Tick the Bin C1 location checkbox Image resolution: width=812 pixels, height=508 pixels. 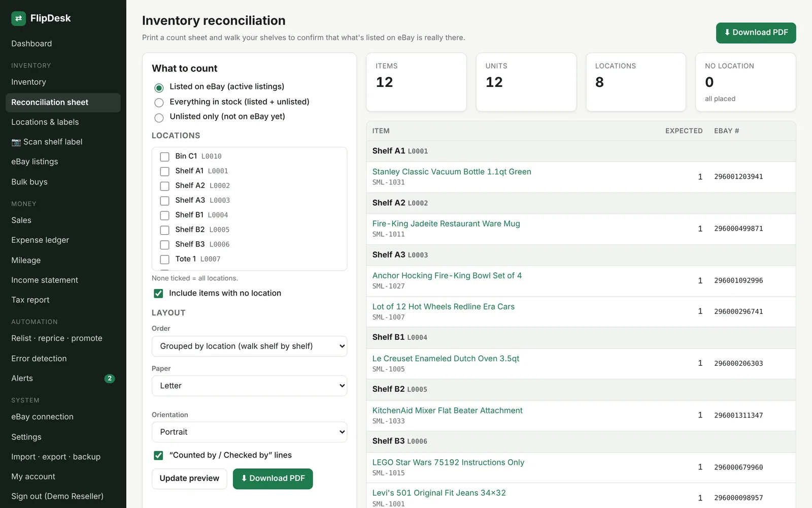[164, 156]
